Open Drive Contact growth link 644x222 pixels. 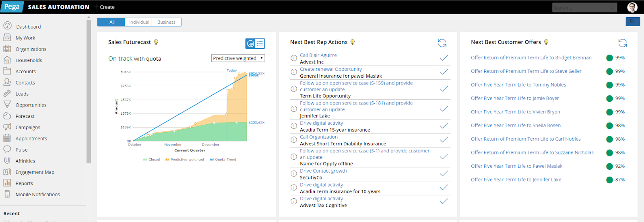coord(323,171)
